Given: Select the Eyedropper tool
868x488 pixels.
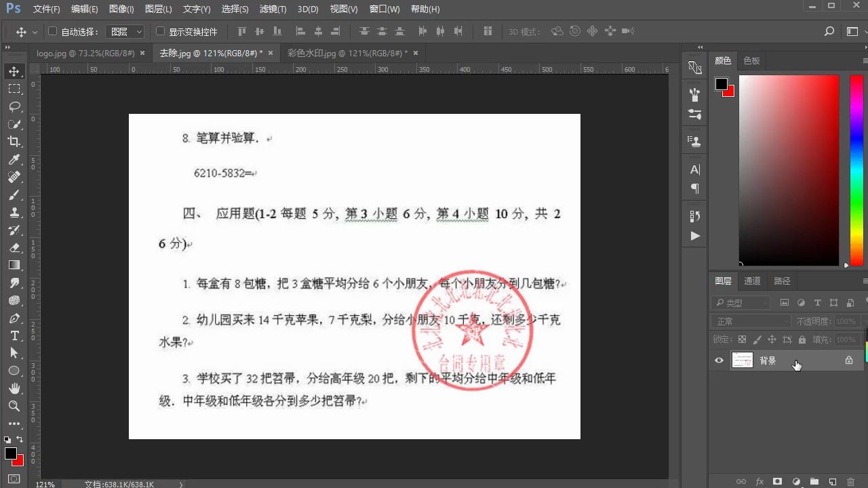Looking at the screenshot, I should click(x=14, y=159).
